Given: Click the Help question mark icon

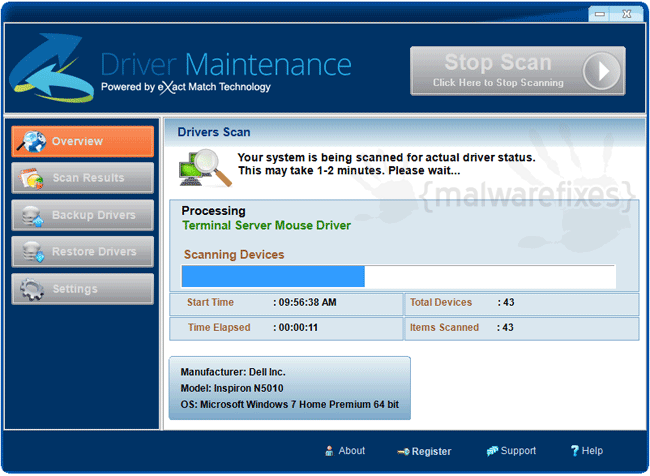Looking at the screenshot, I should (x=575, y=451).
